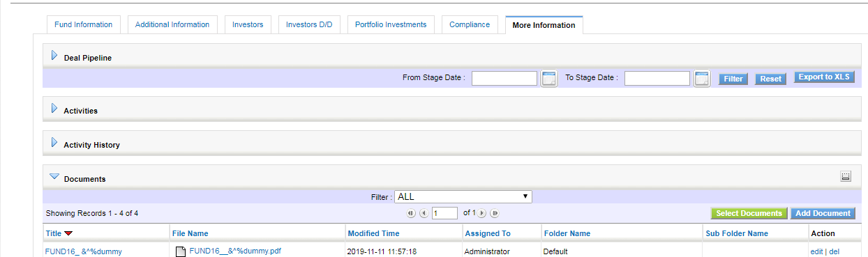Open calendar picker for To Stage Date
This screenshot has width=868, height=257.
click(702, 79)
